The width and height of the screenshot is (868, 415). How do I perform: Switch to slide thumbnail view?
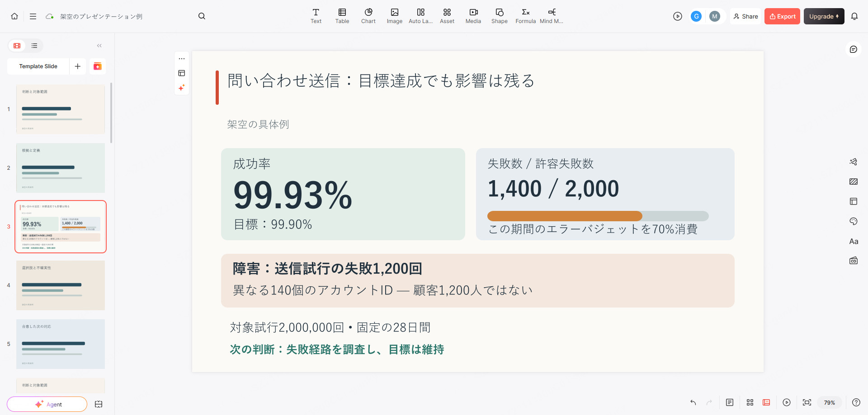coord(17,46)
